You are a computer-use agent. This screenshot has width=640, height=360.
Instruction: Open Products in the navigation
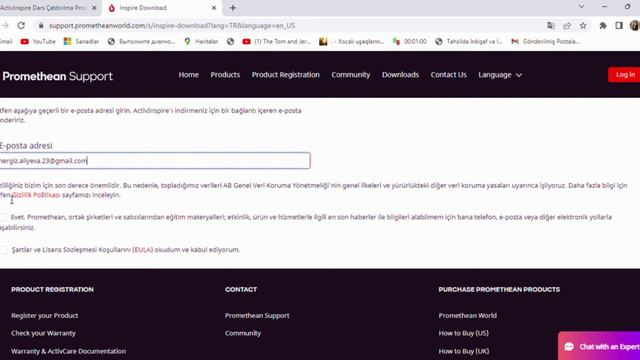[225, 75]
